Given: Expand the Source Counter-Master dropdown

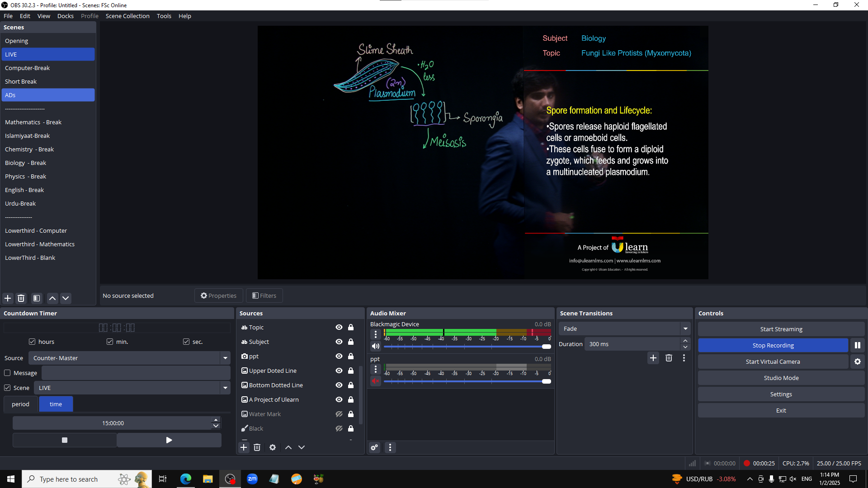Looking at the screenshot, I should click(225, 358).
